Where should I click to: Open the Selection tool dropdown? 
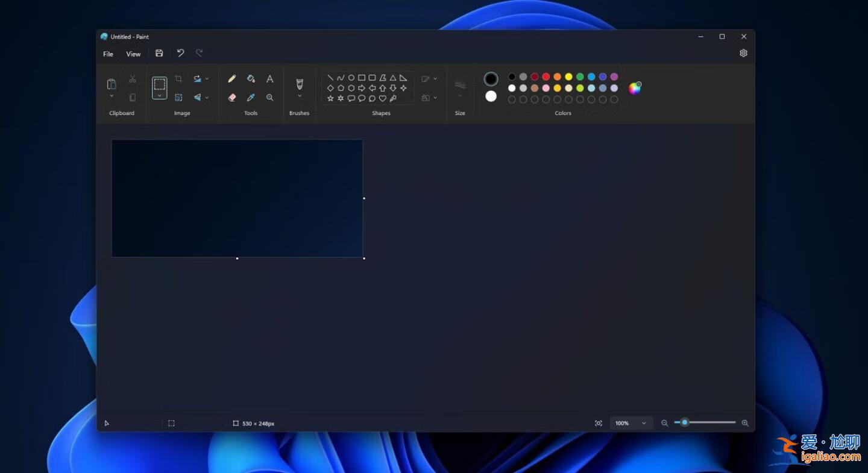(160, 95)
